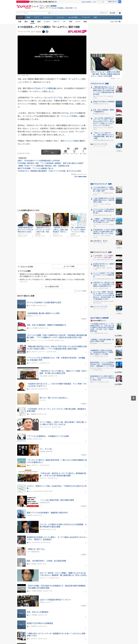Dismiss the 千葉県木更津市長 recommended card
This screenshot has width=138, height=644.
33,236
